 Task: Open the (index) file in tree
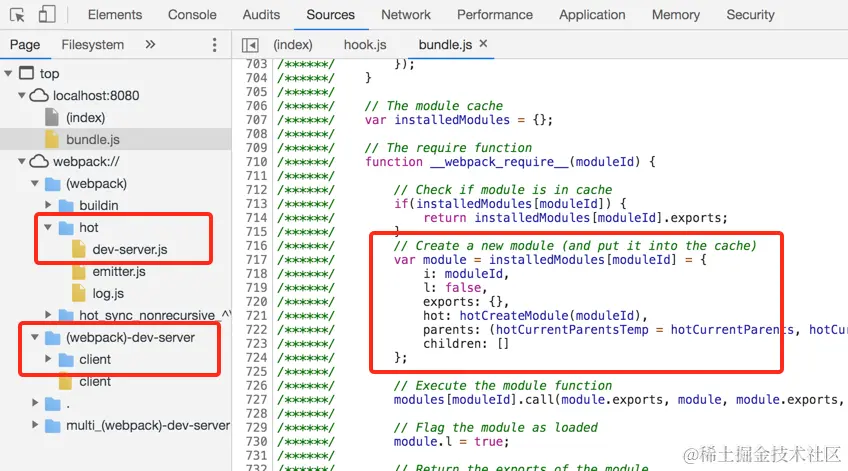(x=85, y=117)
